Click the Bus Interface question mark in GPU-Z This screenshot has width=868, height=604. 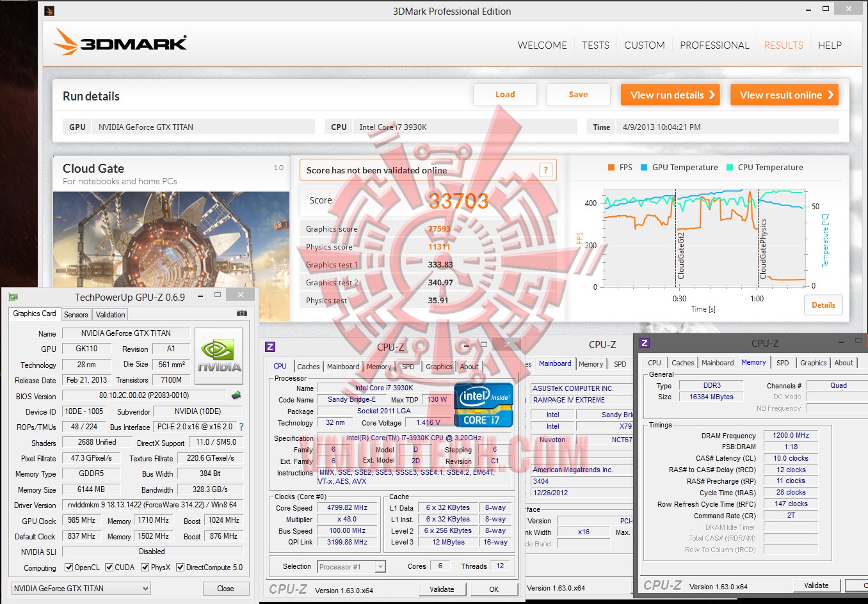pyautogui.click(x=241, y=427)
